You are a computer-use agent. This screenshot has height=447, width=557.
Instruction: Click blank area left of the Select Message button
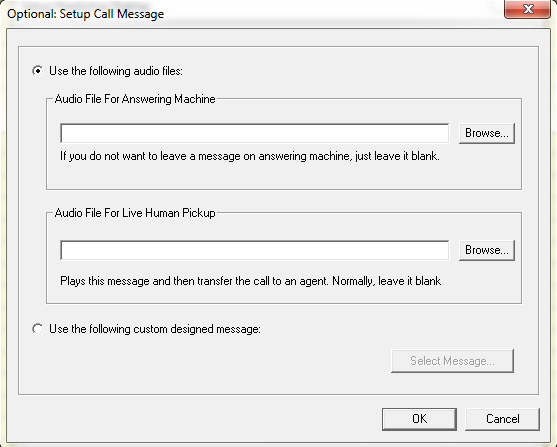point(213,361)
